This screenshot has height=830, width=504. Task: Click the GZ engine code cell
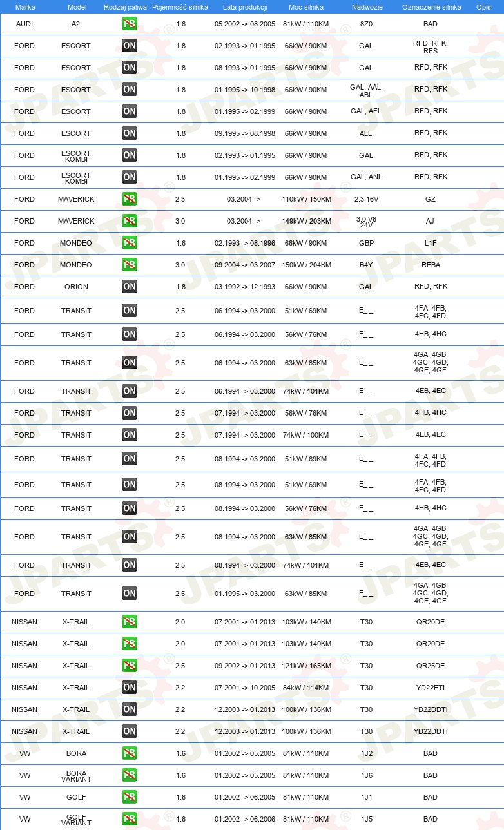[x=431, y=198]
